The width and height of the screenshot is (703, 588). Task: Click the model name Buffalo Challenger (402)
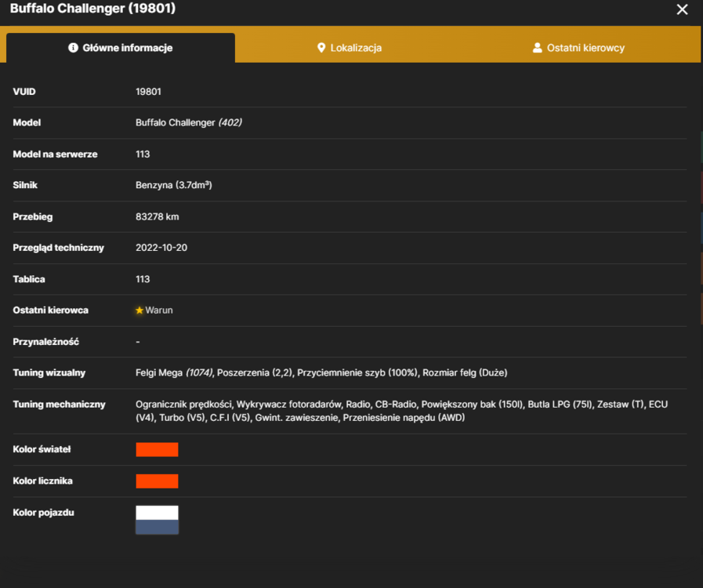tap(189, 122)
